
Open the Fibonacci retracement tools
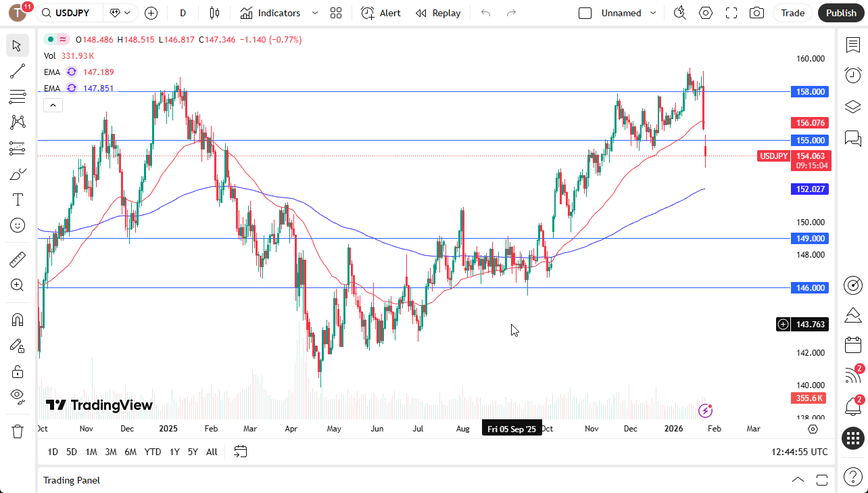[x=18, y=97]
